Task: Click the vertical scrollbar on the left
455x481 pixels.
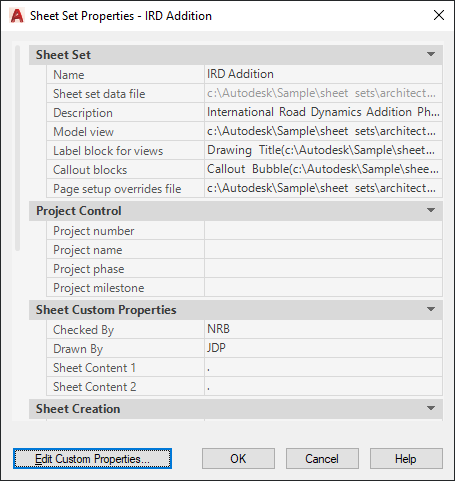Action: click(17, 148)
